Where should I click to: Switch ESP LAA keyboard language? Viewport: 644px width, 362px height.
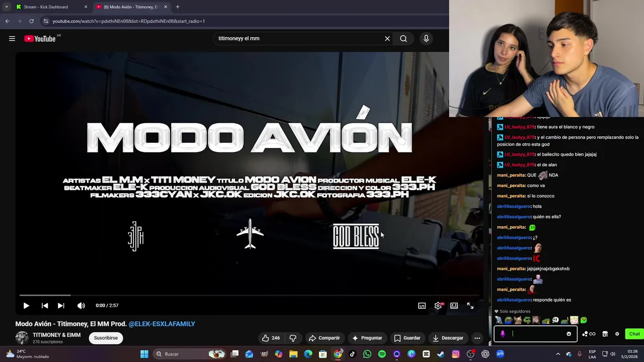(593, 354)
